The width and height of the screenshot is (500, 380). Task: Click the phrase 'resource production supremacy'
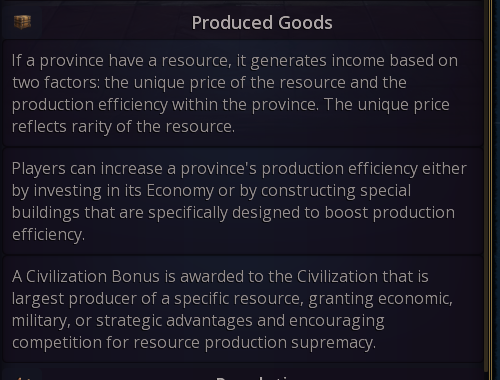point(255,343)
